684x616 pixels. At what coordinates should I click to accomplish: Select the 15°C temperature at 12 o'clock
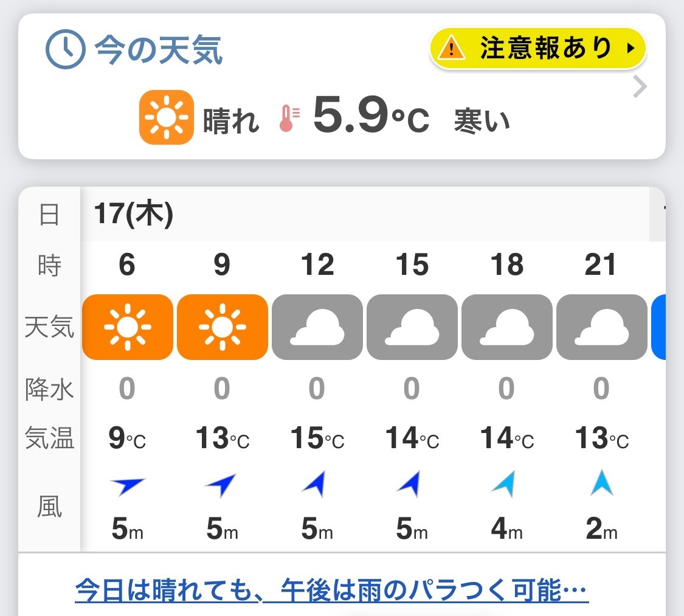317,438
